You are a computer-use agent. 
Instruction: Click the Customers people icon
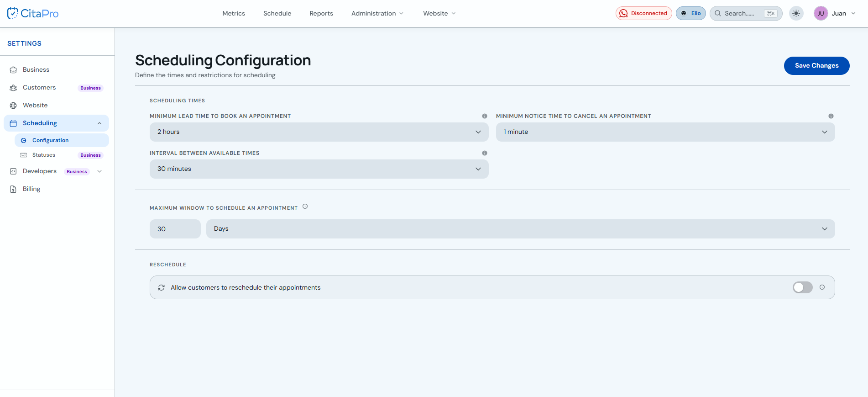(x=13, y=88)
